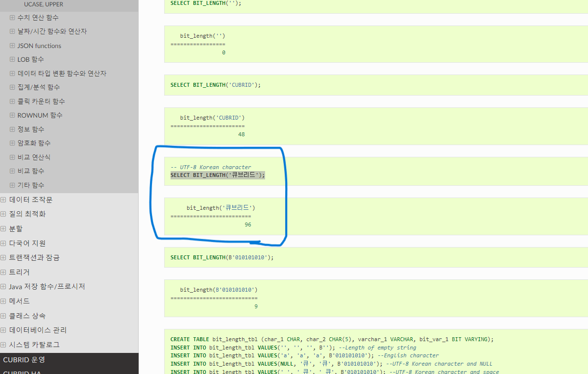Screen dimensions: 588x374
Task: Select the 질의 최적화 chapter
Action: point(27,214)
